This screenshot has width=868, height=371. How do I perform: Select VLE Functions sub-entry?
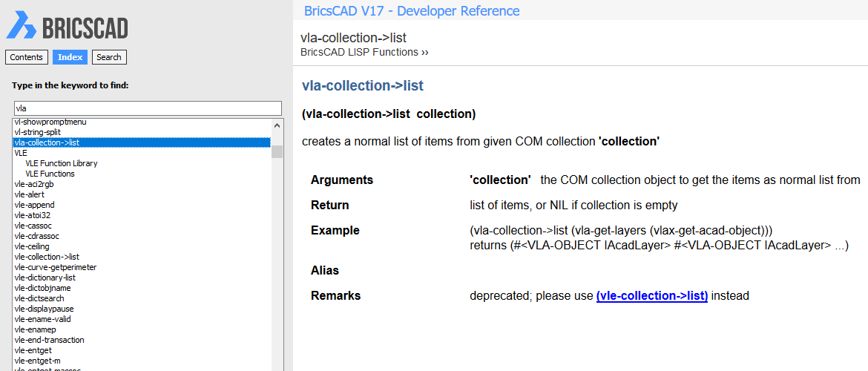coord(50,174)
